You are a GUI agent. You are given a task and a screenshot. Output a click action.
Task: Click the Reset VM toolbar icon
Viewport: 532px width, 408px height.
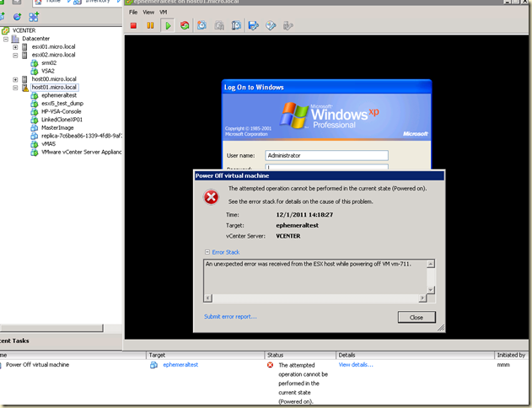click(x=185, y=25)
